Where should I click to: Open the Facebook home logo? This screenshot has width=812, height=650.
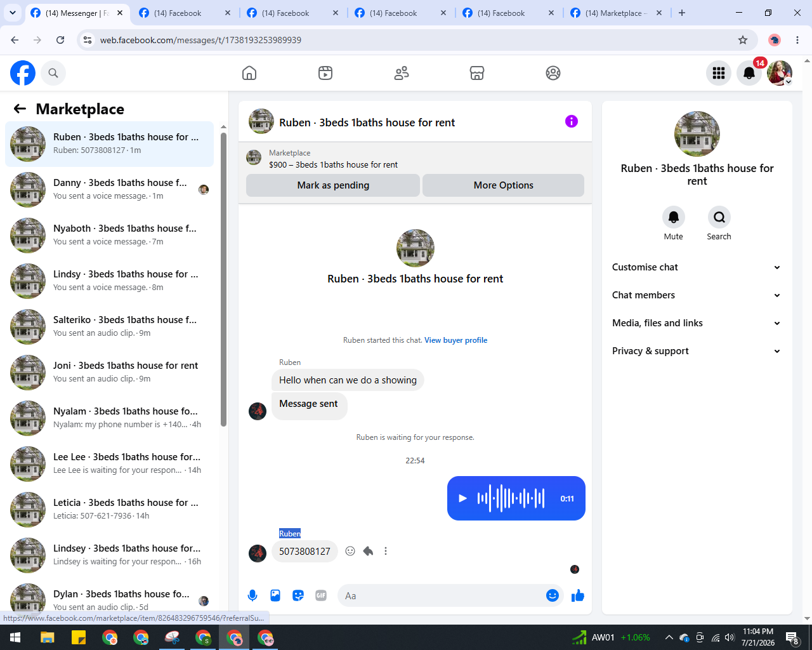pos(23,73)
